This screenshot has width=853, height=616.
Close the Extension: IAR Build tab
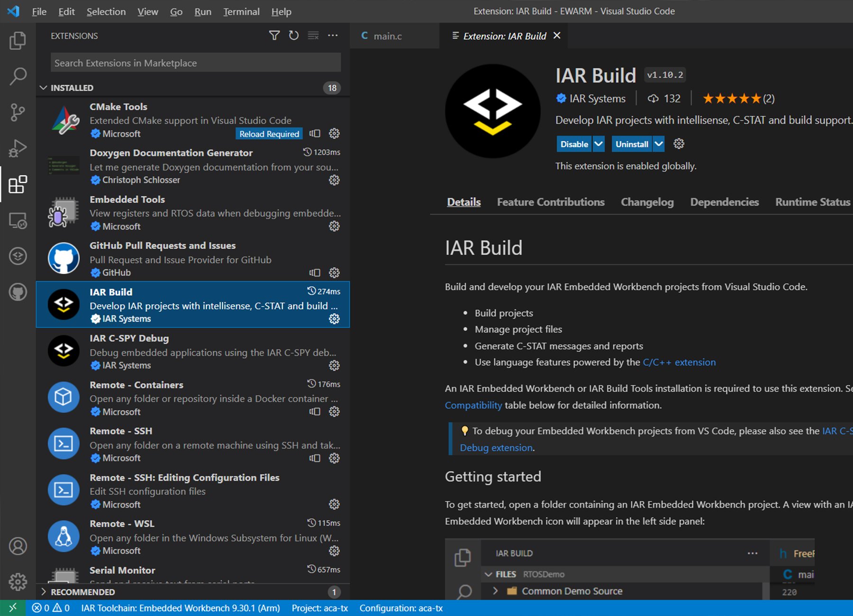[557, 36]
